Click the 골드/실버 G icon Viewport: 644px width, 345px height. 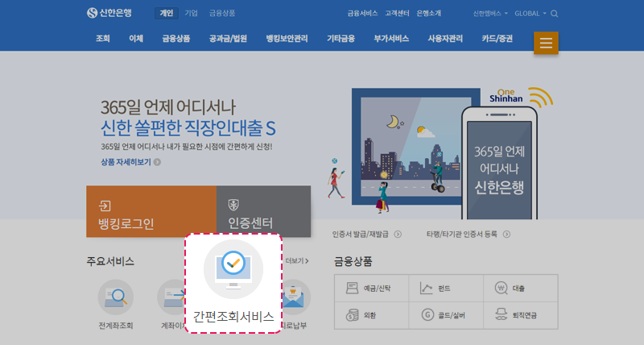point(427,315)
